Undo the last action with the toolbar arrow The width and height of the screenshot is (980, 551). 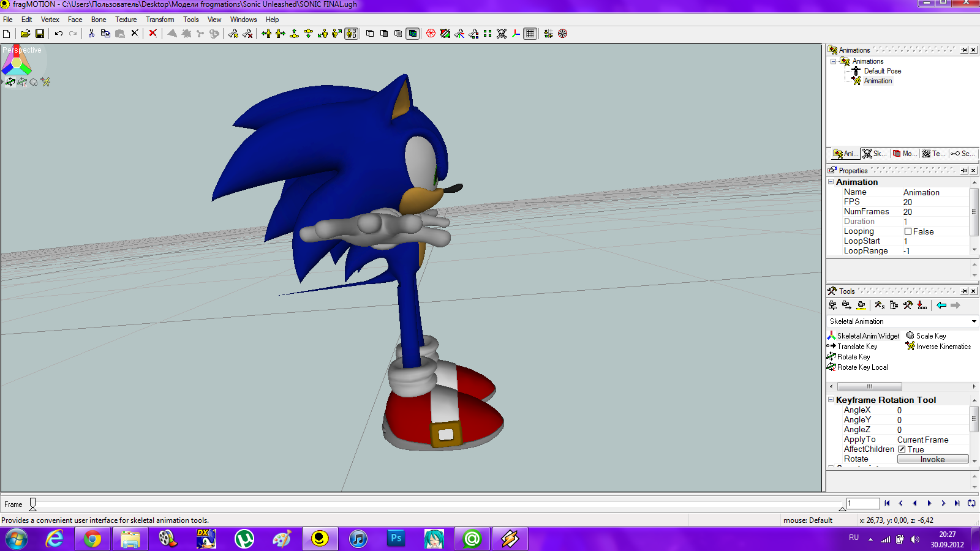click(58, 34)
